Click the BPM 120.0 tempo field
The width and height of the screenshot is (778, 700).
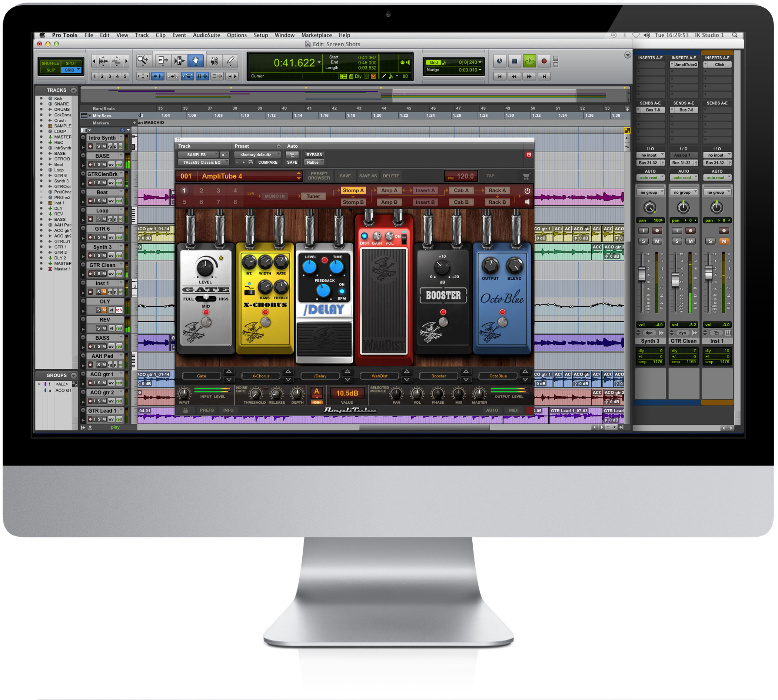coord(461,176)
